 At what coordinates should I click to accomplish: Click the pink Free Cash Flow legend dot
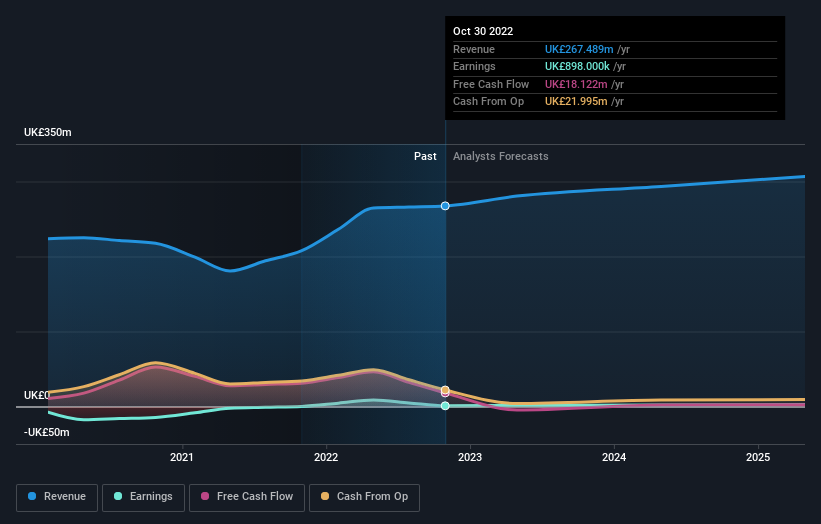205,496
